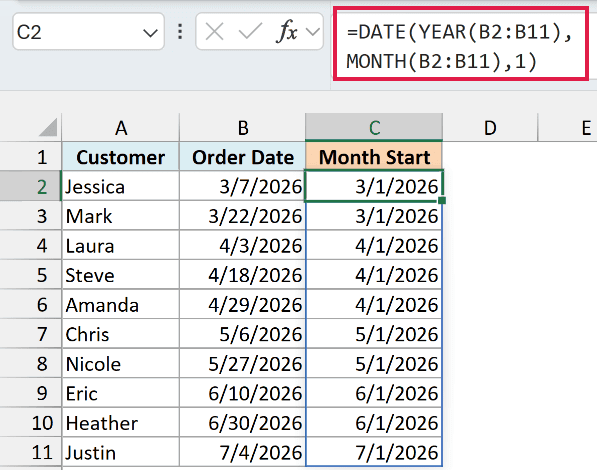597x470 pixels.
Task: Select the Mark cell
Action: point(121,216)
